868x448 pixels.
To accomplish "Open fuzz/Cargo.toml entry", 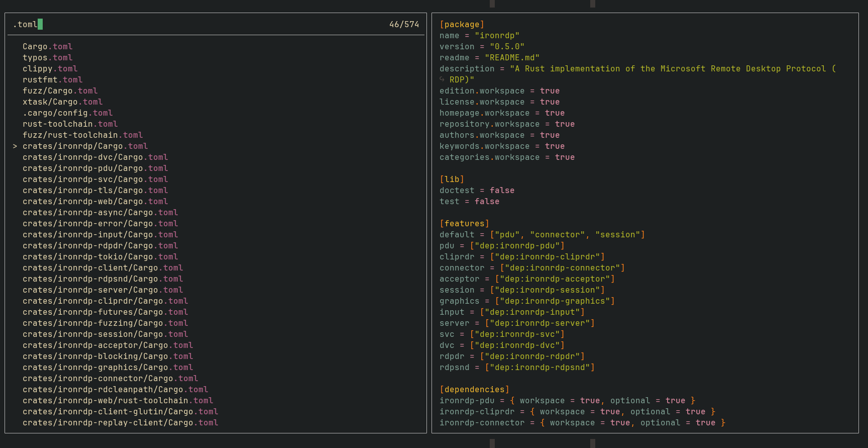I will click(x=60, y=91).
